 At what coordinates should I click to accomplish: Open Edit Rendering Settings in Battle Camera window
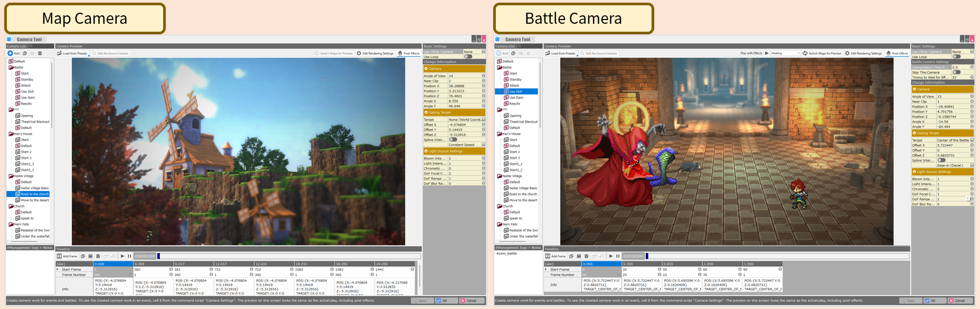[863, 53]
